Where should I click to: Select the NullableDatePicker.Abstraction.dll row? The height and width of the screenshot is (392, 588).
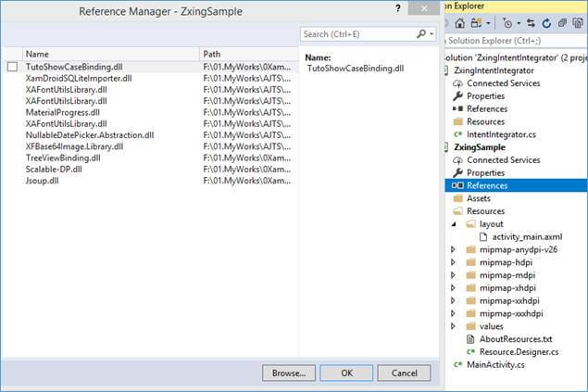click(x=151, y=135)
